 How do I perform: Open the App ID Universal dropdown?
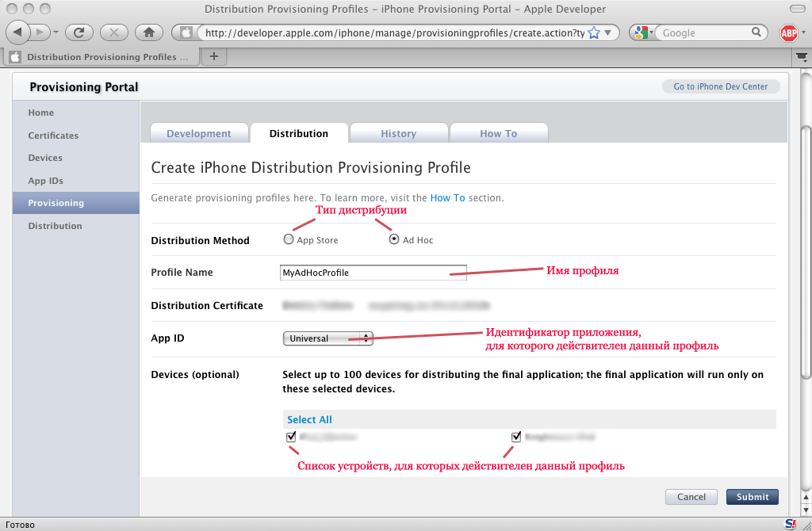(327, 338)
